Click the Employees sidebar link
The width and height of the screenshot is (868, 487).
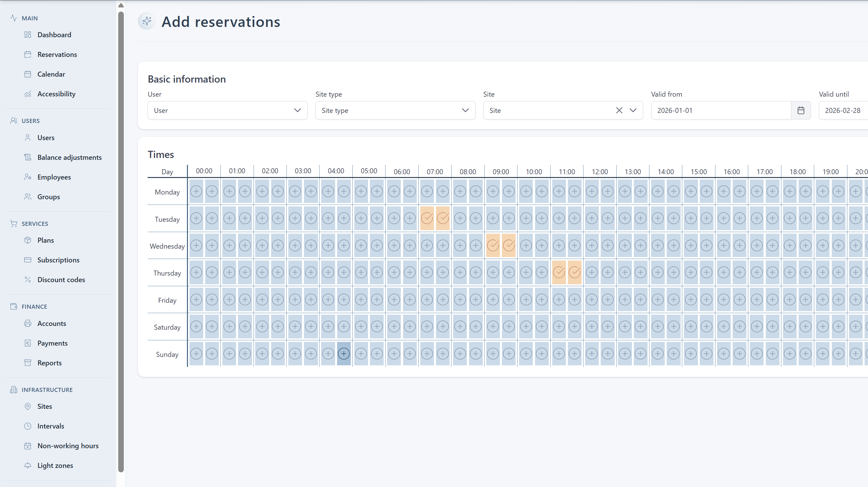point(54,177)
